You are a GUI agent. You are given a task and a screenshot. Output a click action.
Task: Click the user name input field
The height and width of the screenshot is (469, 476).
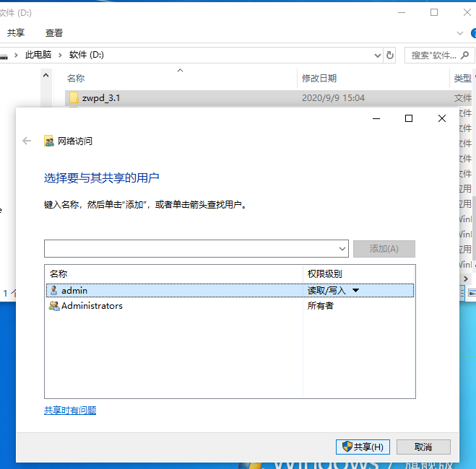pyautogui.click(x=196, y=249)
